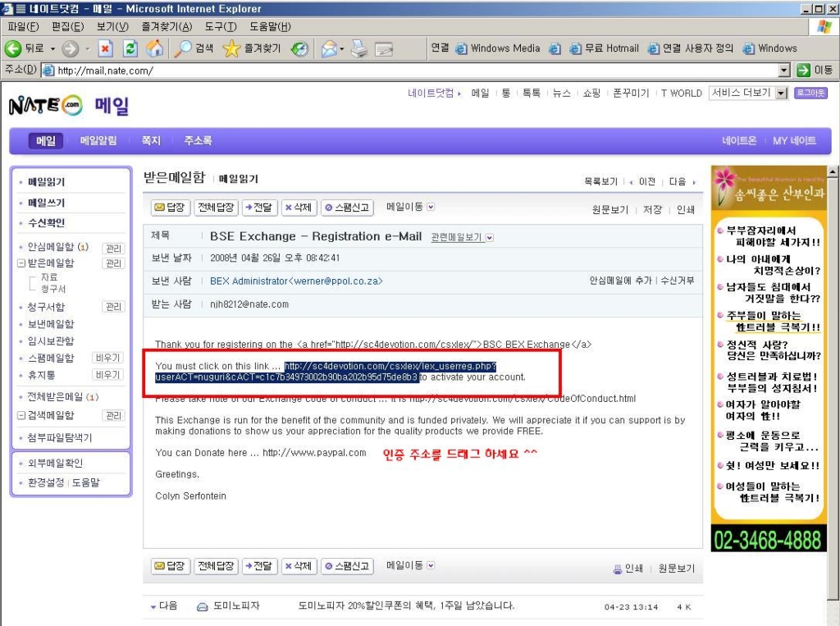The width and height of the screenshot is (840, 626).
Task: Click the 로그아웃 button
Action: point(810,93)
